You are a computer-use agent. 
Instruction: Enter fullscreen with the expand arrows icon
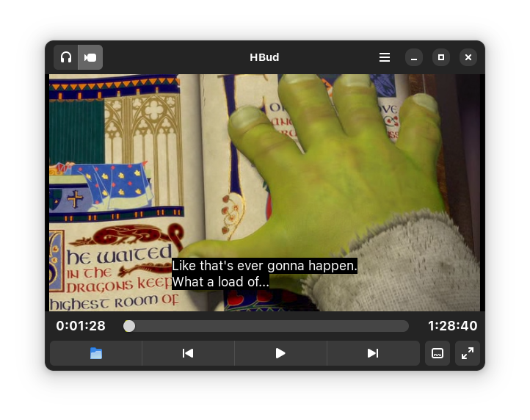468,353
